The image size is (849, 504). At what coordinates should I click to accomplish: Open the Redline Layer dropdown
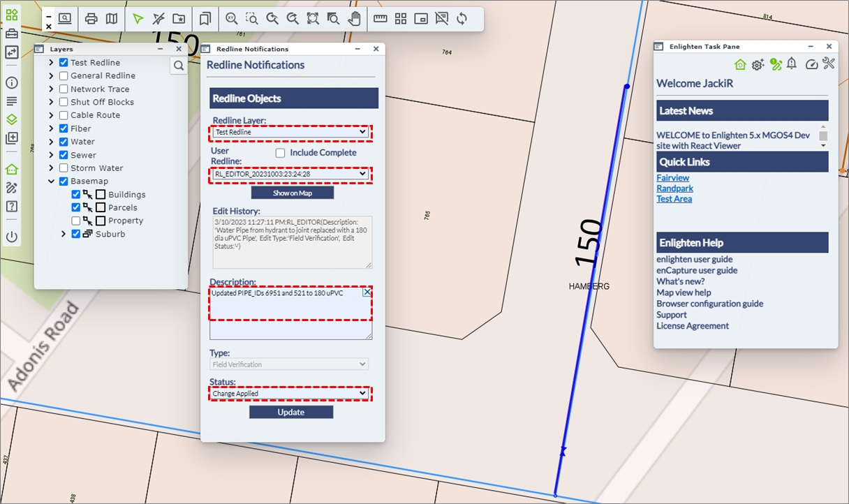pos(290,132)
